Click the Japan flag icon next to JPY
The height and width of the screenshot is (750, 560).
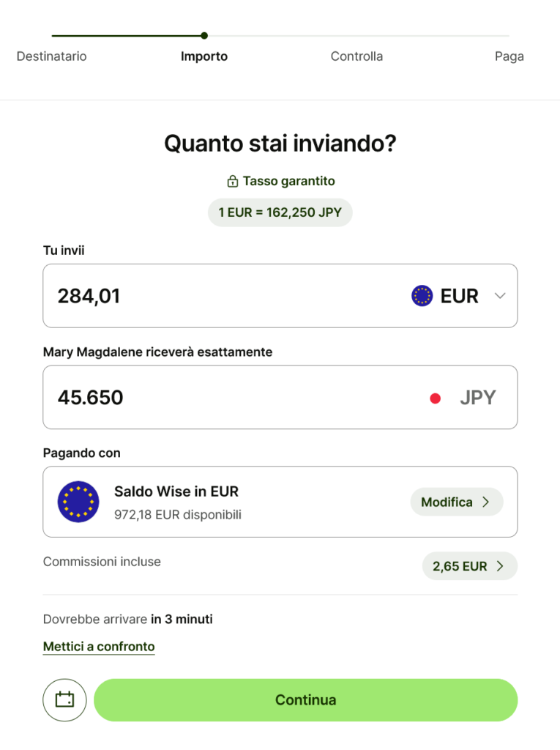[x=435, y=398]
